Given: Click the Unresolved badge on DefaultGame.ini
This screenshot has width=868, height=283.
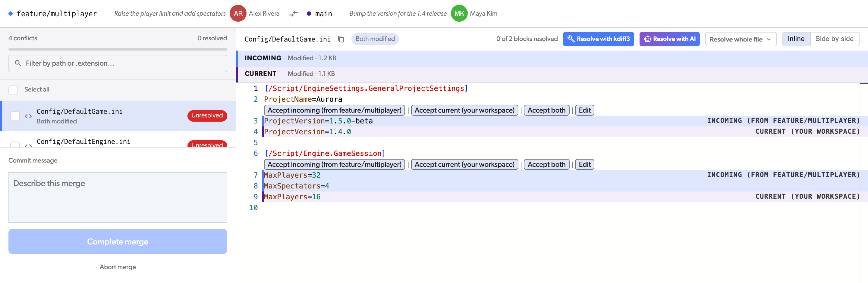Looking at the screenshot, I should 207,115.
